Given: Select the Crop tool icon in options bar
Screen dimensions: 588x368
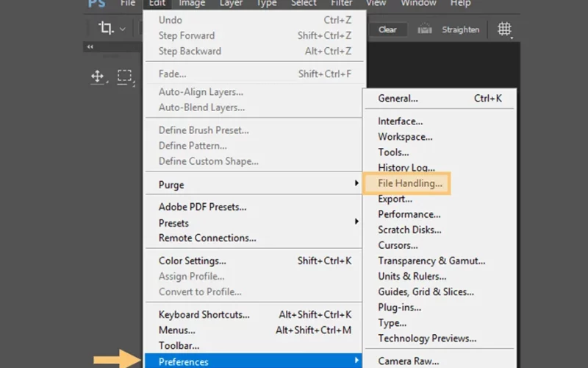Looking at the screenshot, I should [106, 28].
